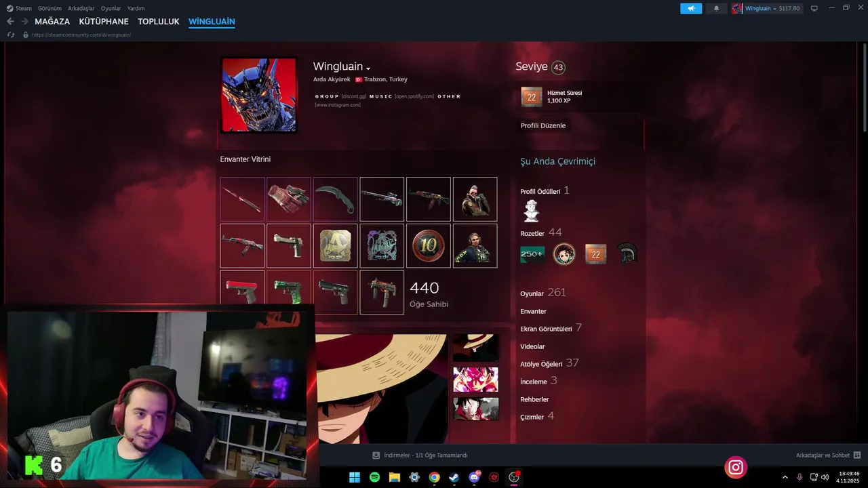Open Arkadaşlar ve Sohbet panel

click(x=829, y=455)
